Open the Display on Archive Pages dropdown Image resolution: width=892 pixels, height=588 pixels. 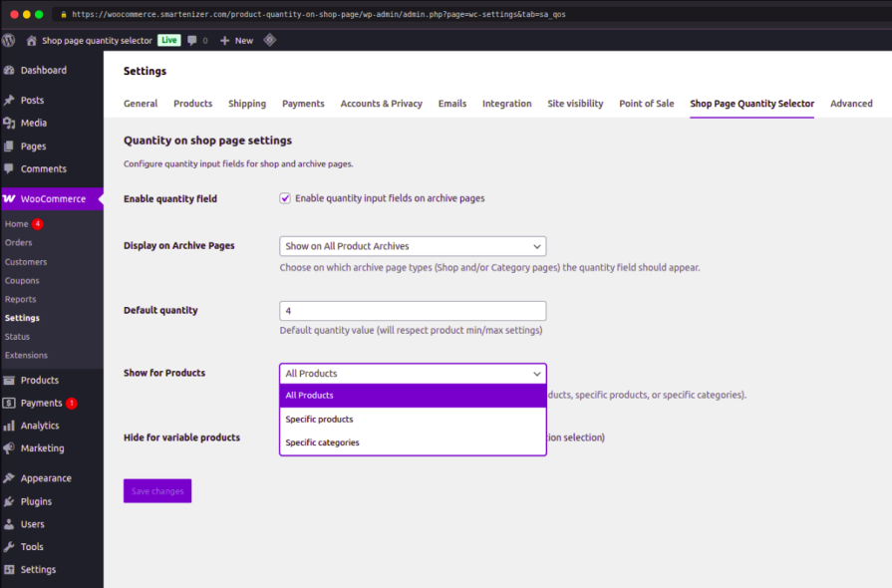pyautogui.click(x=412, y=245)
